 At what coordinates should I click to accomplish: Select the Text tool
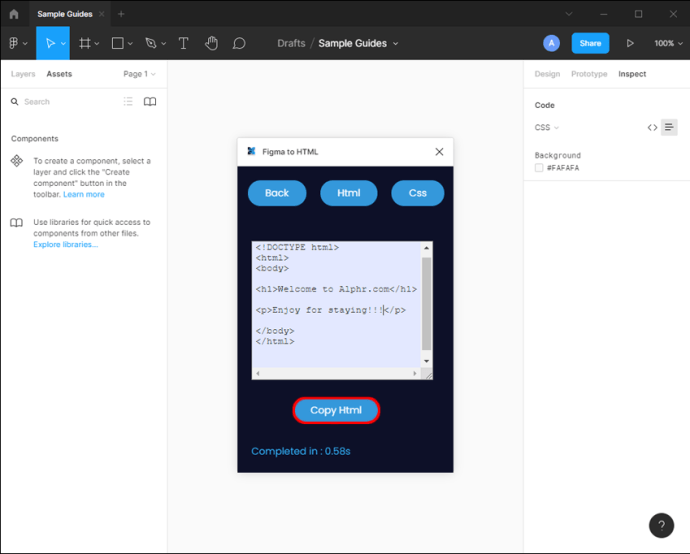click(184, 43)
